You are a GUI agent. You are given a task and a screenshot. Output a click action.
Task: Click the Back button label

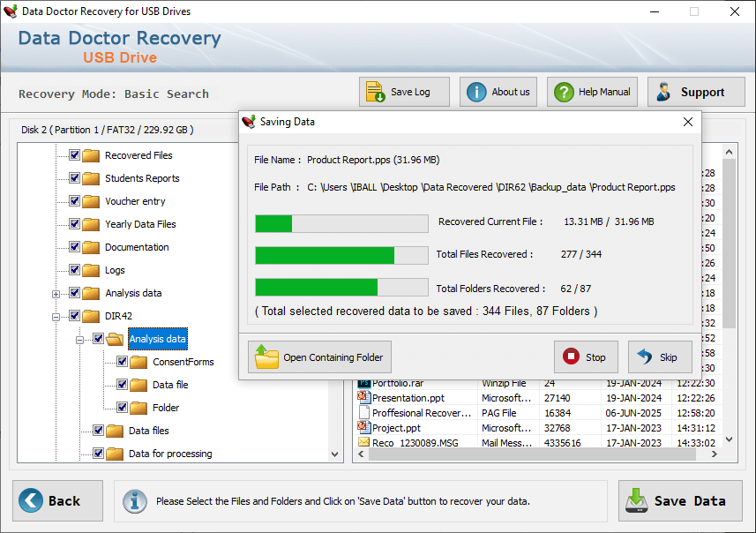click(64, 500)
